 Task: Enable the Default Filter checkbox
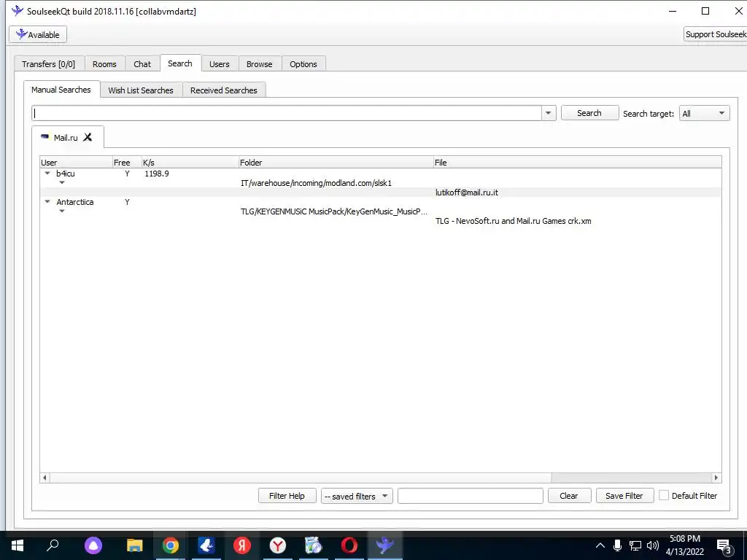pyautogui.click(x=664, y=495)
